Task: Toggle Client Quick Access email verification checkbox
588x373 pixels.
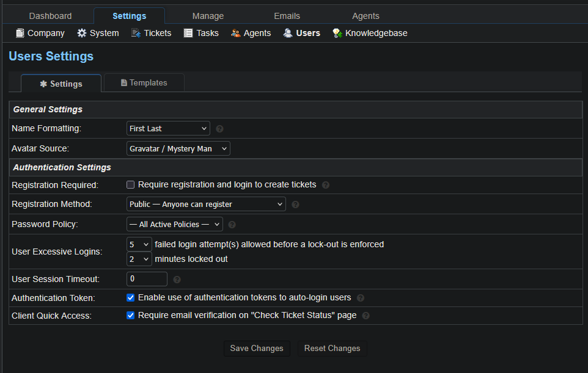Action: [130, 316]
